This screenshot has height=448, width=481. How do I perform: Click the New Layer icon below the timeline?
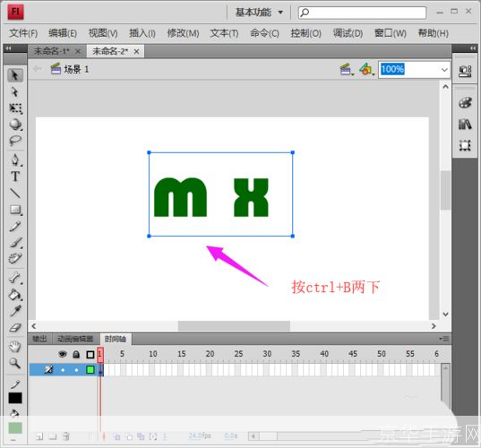pos(39,436)
